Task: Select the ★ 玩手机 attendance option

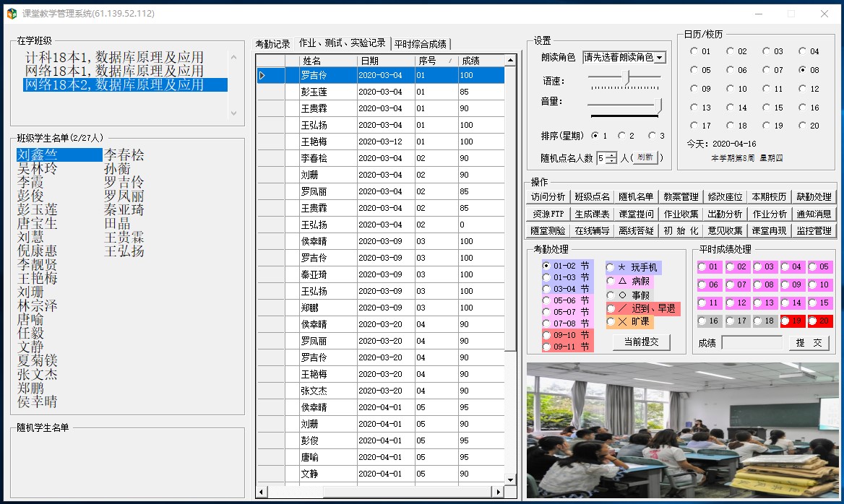Action: 611,268
